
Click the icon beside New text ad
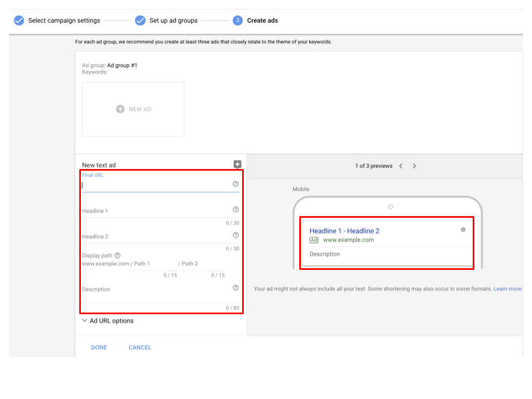click(x=237, y=164)
